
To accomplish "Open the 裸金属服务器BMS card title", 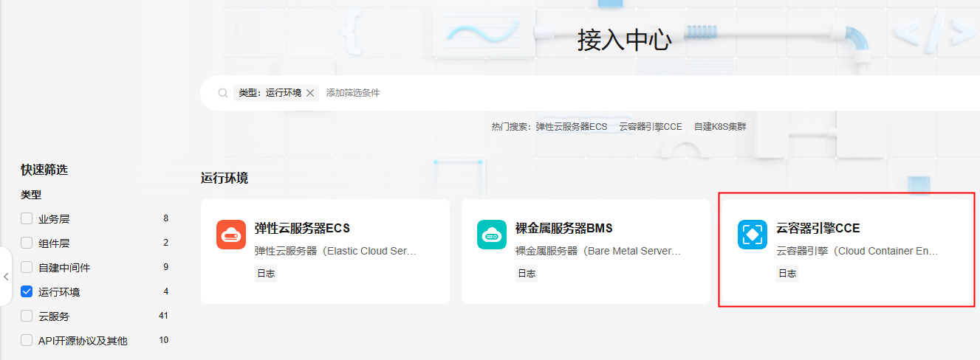I will point(563,228).
